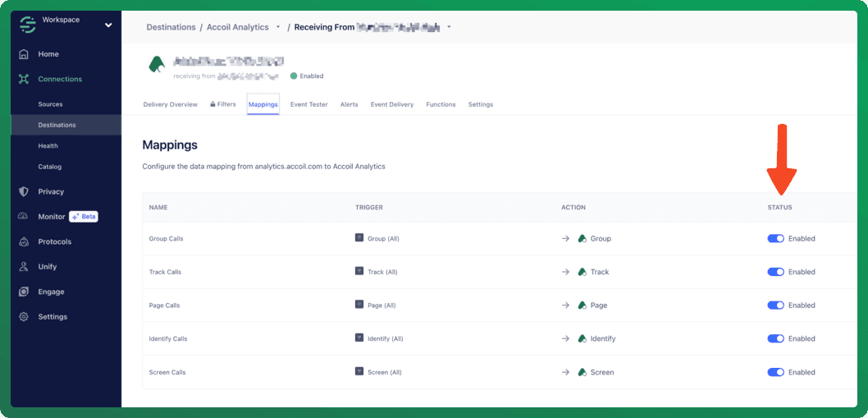This screenshot has width=868, height=418.
Task: Toggle off the Page Calls mapping
Action: 775,305
